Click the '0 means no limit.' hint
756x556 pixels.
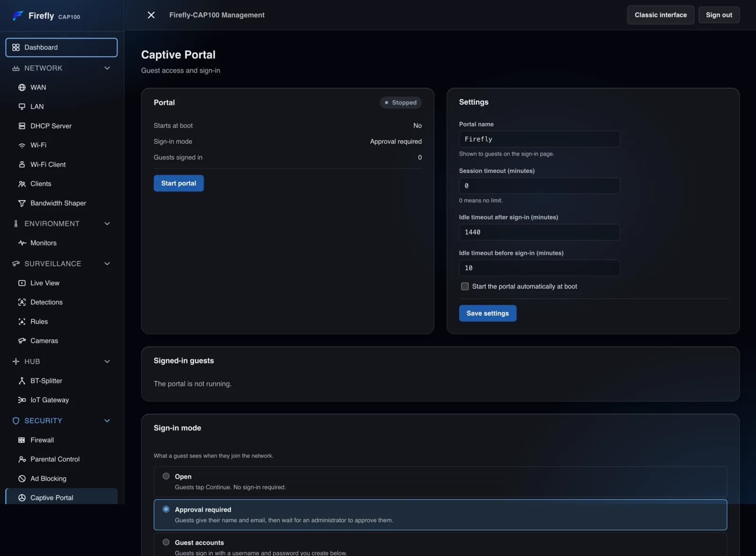point(481,200)
